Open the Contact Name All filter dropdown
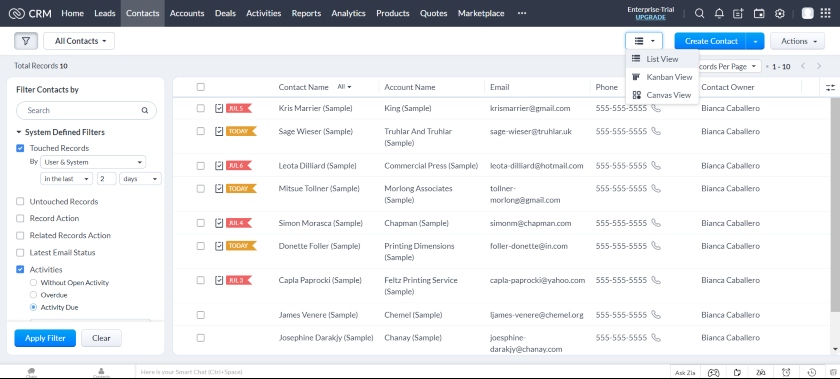This screenshot has width=840, height=379. (344, 87)
